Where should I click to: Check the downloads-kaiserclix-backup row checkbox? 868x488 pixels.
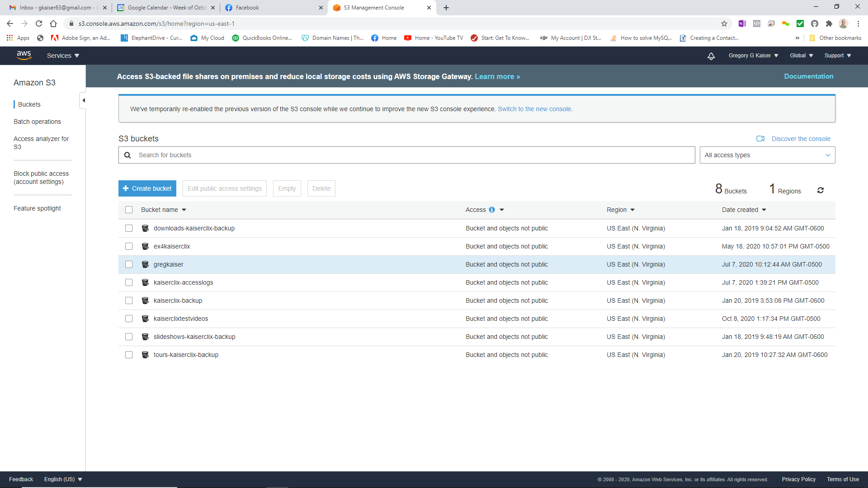[129, 228]
